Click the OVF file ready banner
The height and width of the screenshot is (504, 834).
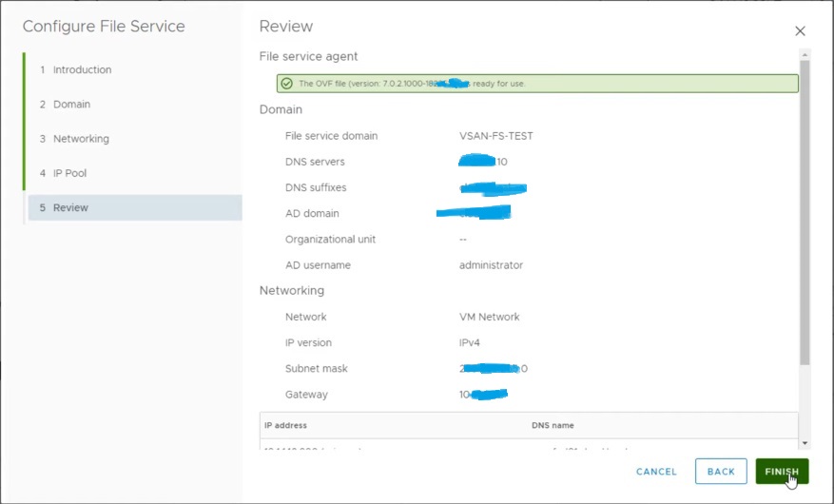(537, 84)
